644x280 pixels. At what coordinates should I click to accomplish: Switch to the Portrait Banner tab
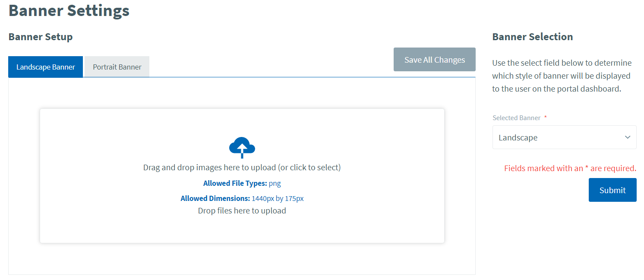(x=117, y=67)
